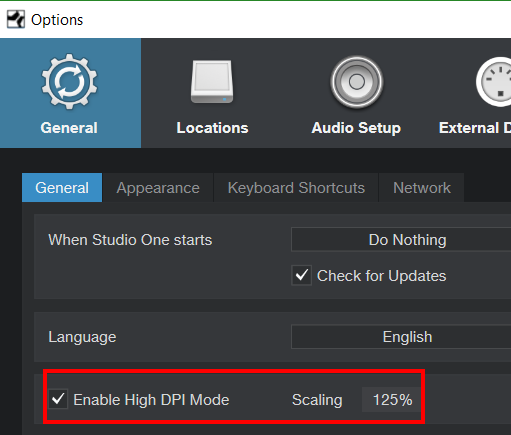Image resolution: width=511 pixels, height=435 pixels.
Task: Switch to the Network tab
Action: pyautogui.click(x=422, y=188)
